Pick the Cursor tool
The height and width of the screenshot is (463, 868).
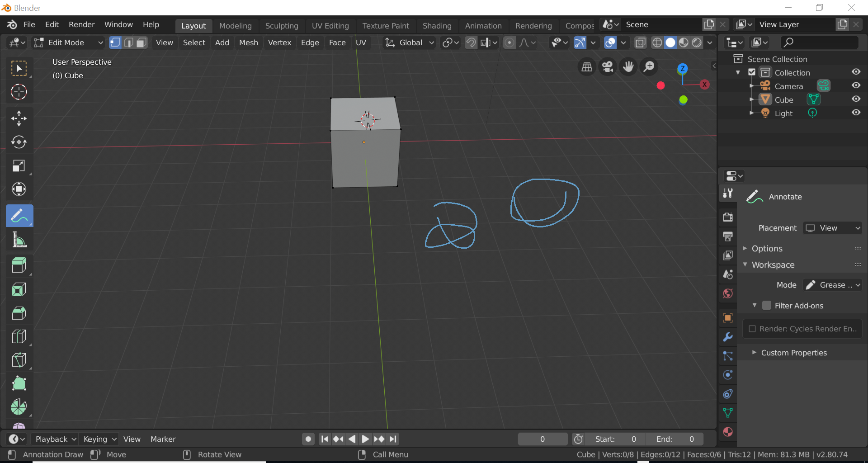pyautogui.click(x=19, y=92)
